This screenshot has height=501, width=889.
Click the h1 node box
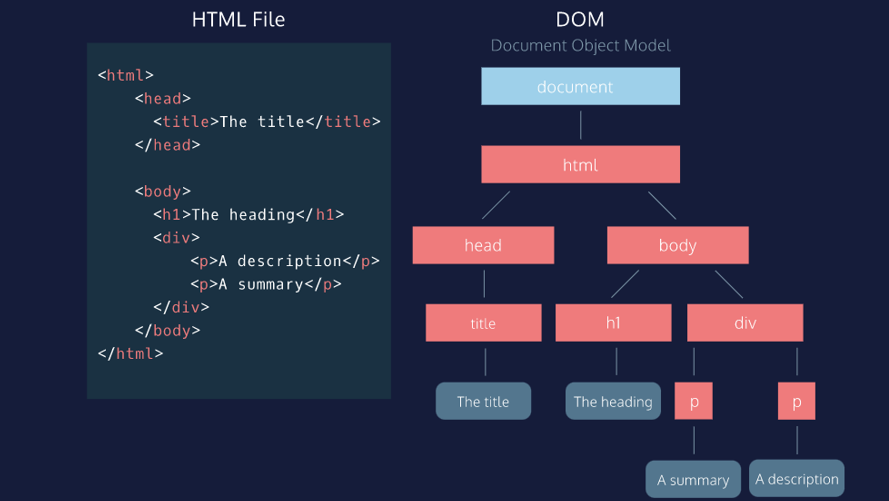[613, 322]
